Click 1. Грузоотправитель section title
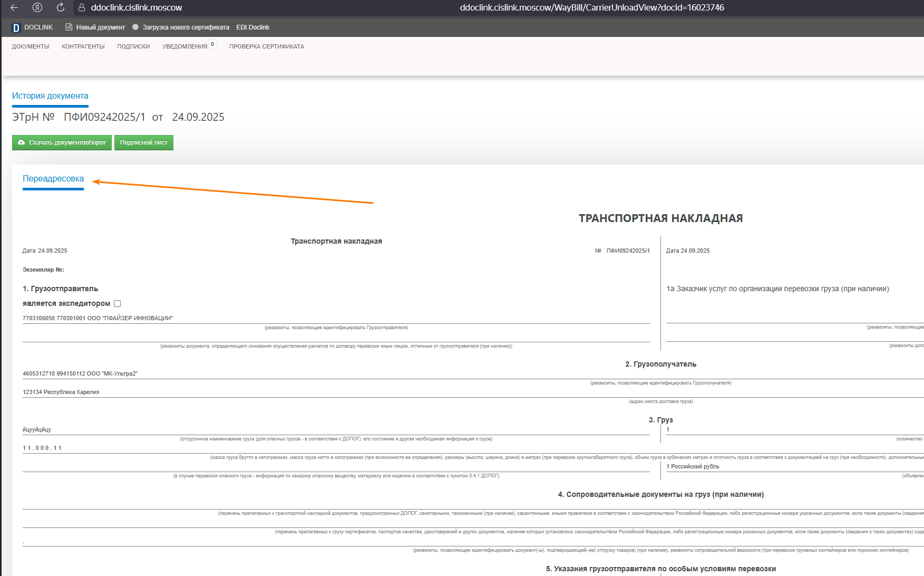The height and width of the screenshot is (576, 924). tap(60, 289)
